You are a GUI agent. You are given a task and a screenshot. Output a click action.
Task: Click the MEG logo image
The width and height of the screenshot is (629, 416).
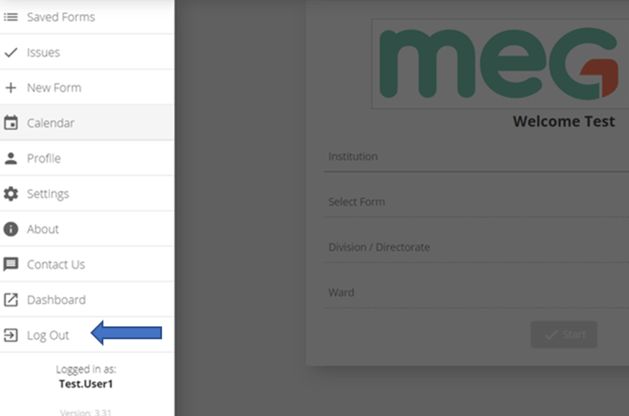coord(500,64)
